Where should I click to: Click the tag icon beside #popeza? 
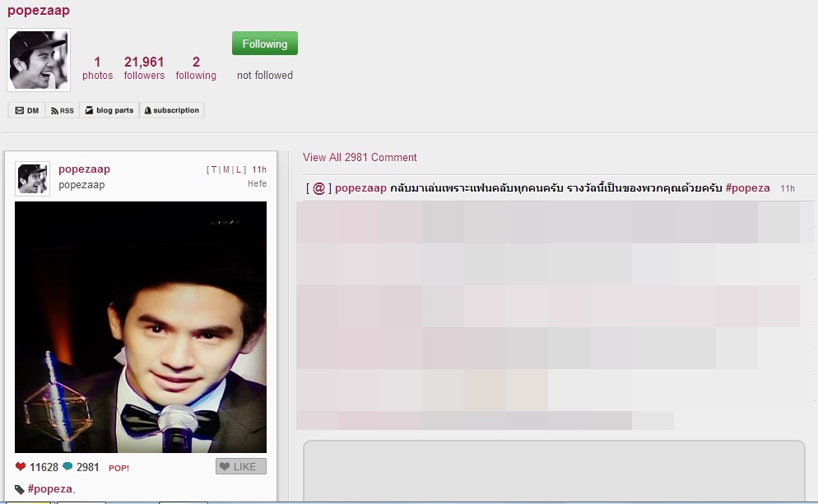(x=20, y=489)
